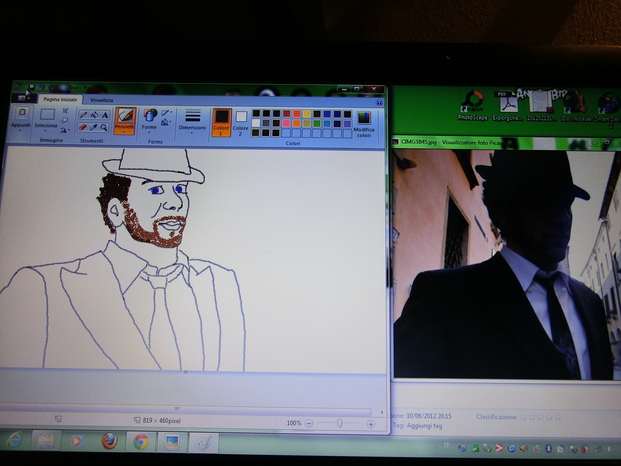Click the CIMG3845.jpg Picasa window title

tap(452, 142)
